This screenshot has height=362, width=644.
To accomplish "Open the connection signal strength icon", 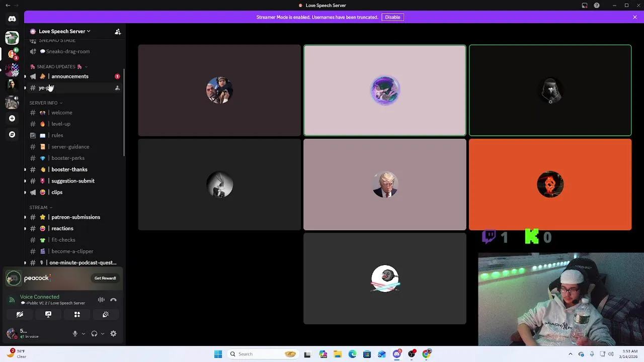I will click(12, 300).
